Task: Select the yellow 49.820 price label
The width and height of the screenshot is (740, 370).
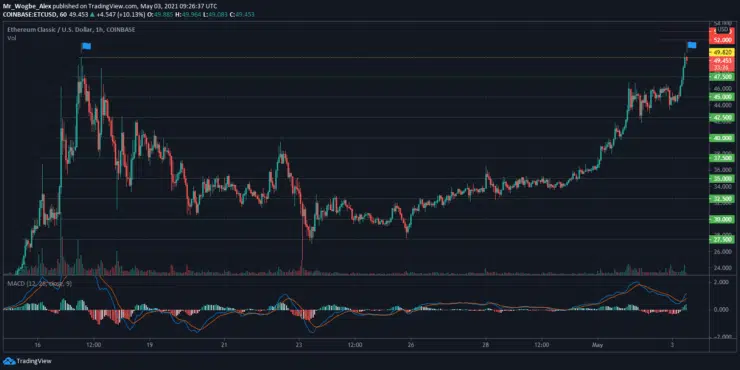Action: 721,52
